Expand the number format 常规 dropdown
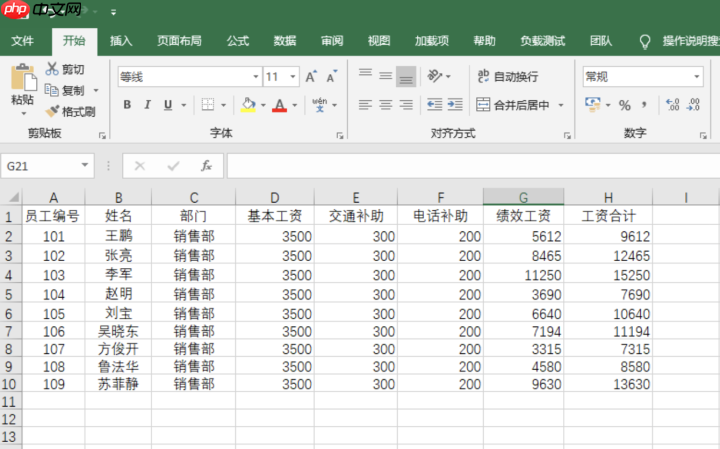This screenshot has height=449, width=720. pyautogui.click(x=697, y=77)
